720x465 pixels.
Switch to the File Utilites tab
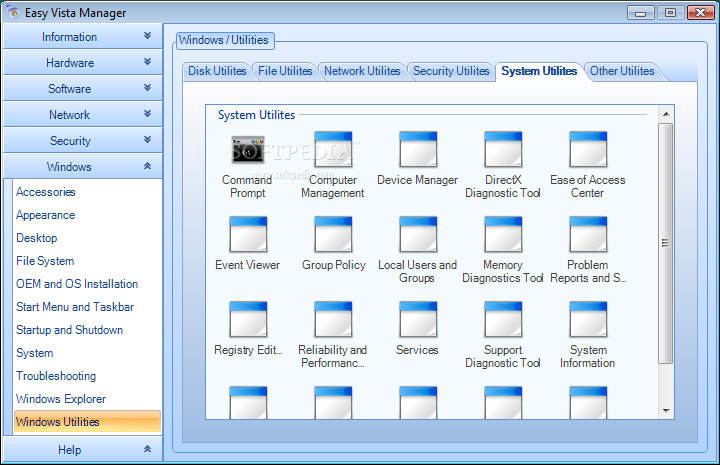point(285,71)
